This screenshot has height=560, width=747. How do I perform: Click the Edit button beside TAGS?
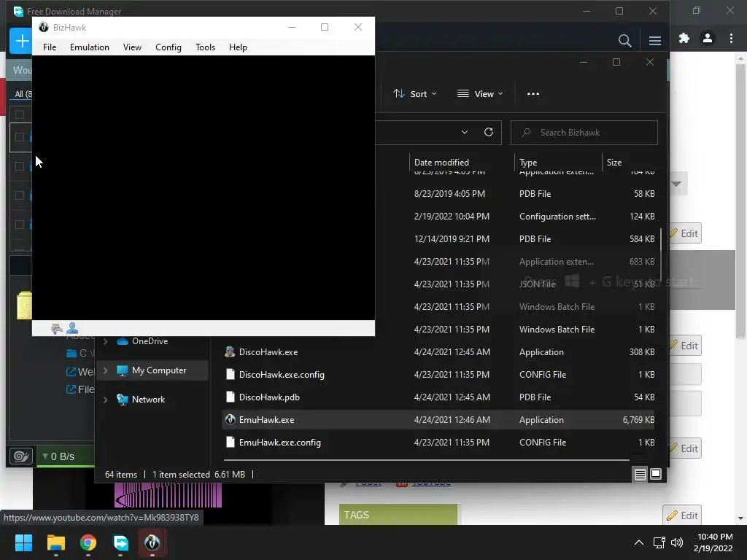(x=682, y=516)
